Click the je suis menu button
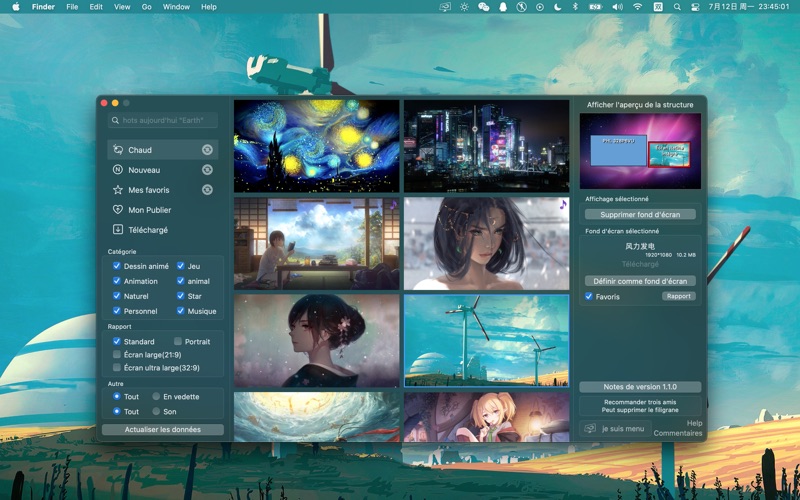Screen dimensions: 800x500 click(x=615, y=429)
